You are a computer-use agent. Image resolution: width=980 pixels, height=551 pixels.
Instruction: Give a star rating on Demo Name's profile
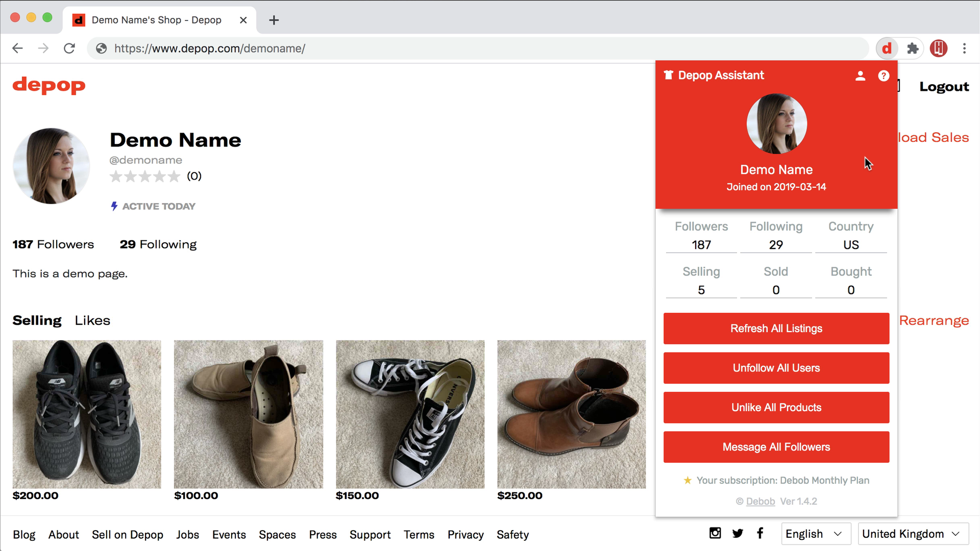145,176
